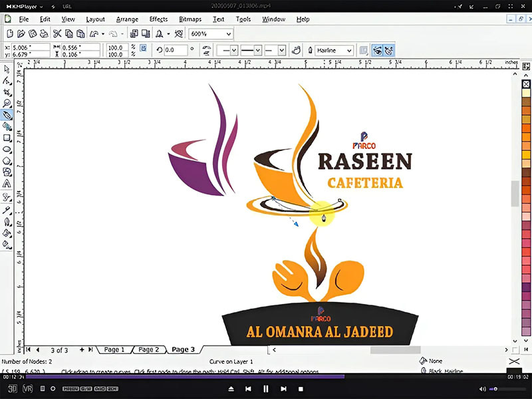Click the no-color X swatch in palette
532x399 pixels.
click(x=526, y=84)
